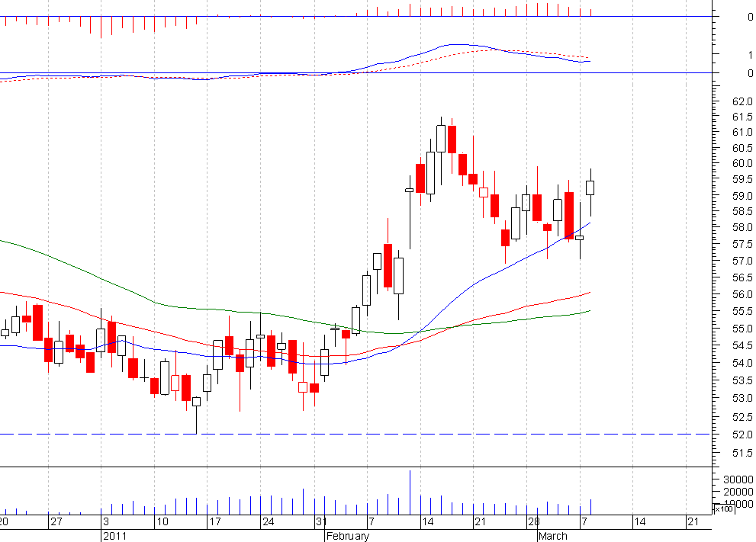The height and width of the screenshot is (542, 756).
Task: Click the 53.5 price axis value
Action: (742, 380)
